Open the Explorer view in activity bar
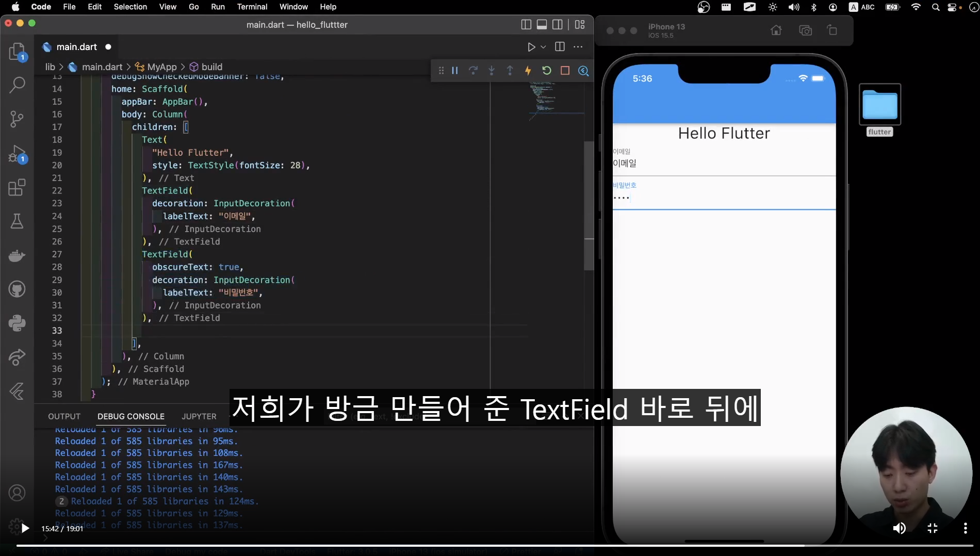 [17, 52]
